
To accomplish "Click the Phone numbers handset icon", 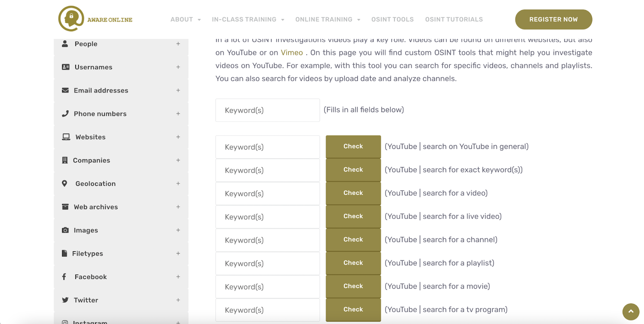I will [x=65, y=114].
